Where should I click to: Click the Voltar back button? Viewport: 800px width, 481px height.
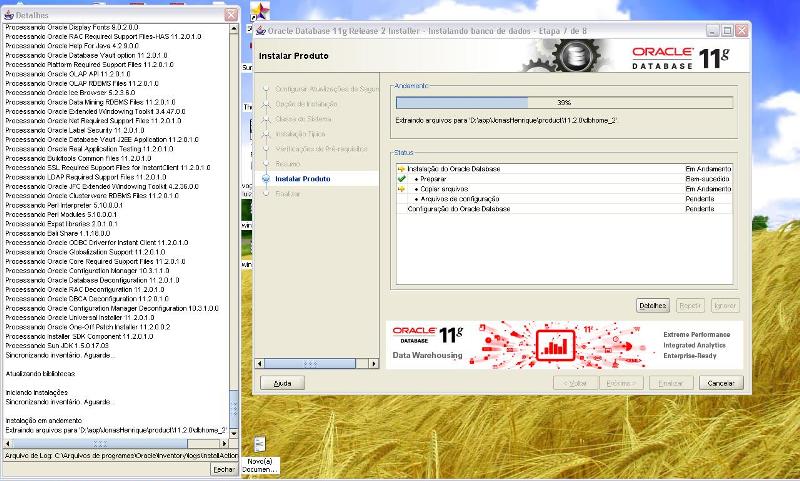coord(576,383)
